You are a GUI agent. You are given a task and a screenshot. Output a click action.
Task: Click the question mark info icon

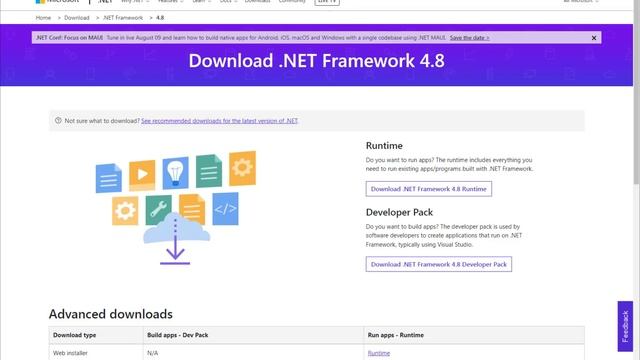pyautogui.click(x=58, y=120)
